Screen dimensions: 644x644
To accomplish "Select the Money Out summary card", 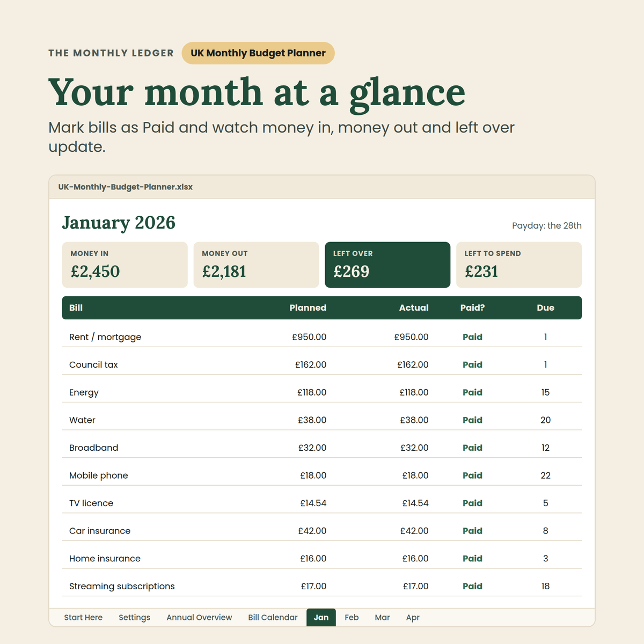I will coord(256,265).
